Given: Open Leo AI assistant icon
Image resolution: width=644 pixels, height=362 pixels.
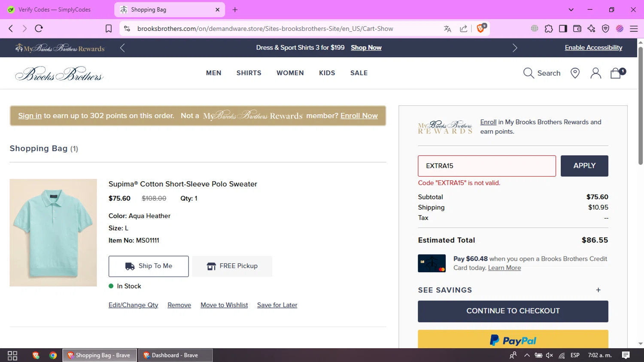Looking at the screenshot, I should coord(591,29).
